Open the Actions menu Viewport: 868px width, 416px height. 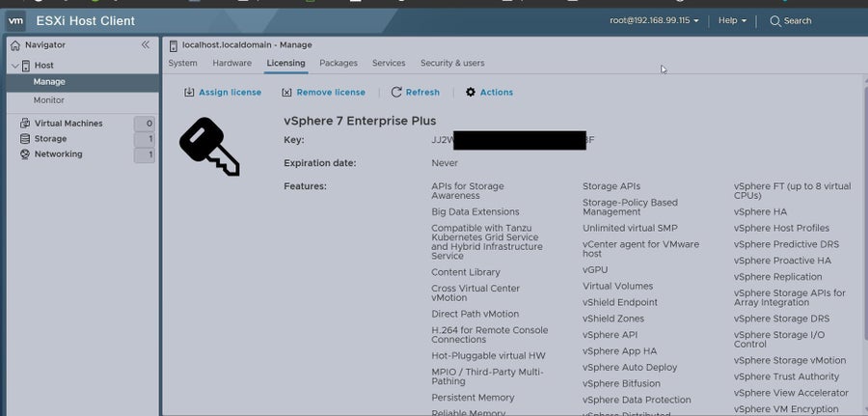point(489,93)
